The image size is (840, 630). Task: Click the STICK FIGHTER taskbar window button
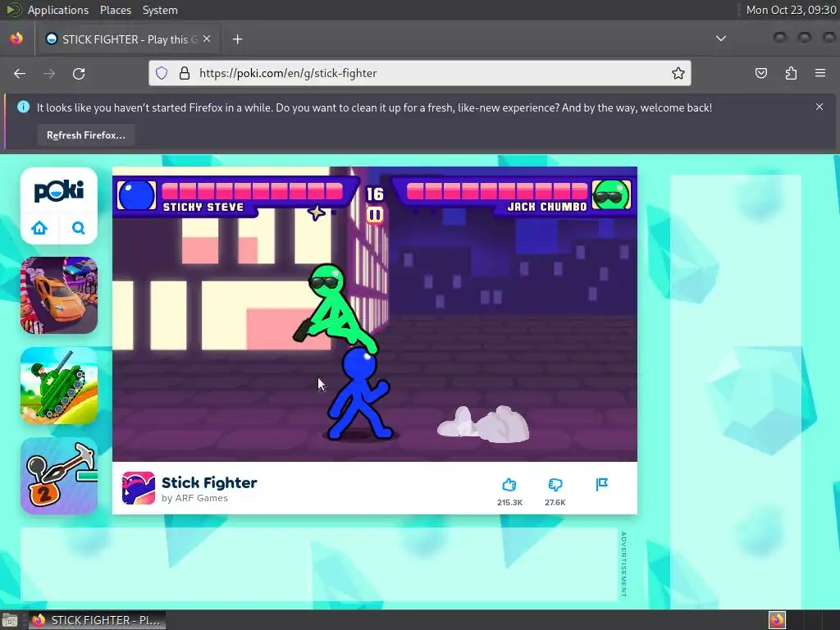pyautogui.click(x=97, y=620)
